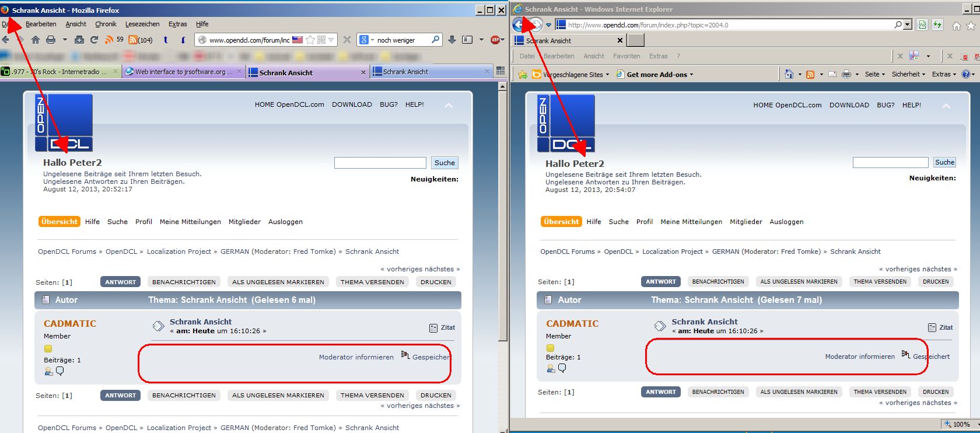This screenshot has height=433, width=980.
Task: Click the IE add to favorites bar star
Action: (x=522, y=74)
